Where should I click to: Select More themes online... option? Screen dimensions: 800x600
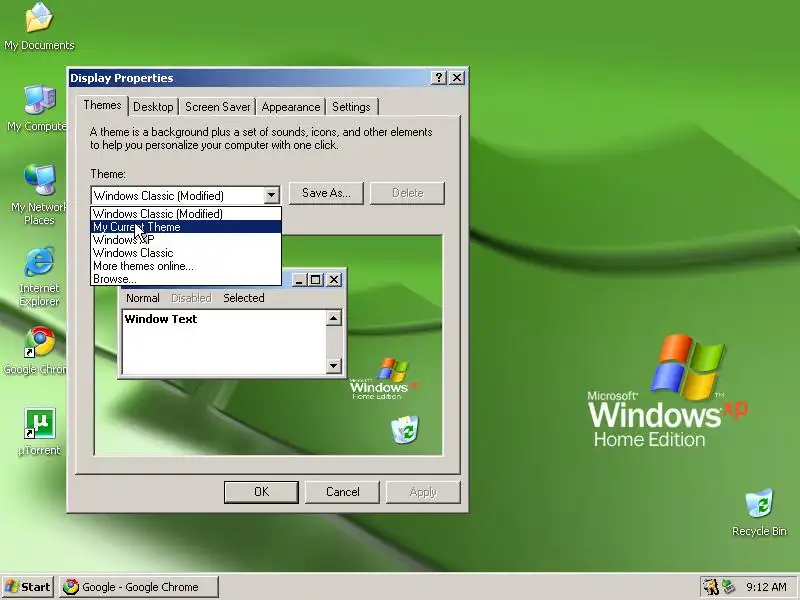[x=186, y=266]
